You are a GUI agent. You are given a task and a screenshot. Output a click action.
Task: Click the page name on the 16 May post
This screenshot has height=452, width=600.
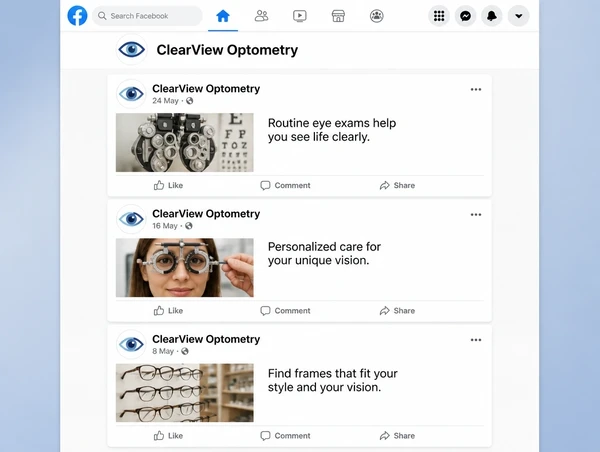206,214
